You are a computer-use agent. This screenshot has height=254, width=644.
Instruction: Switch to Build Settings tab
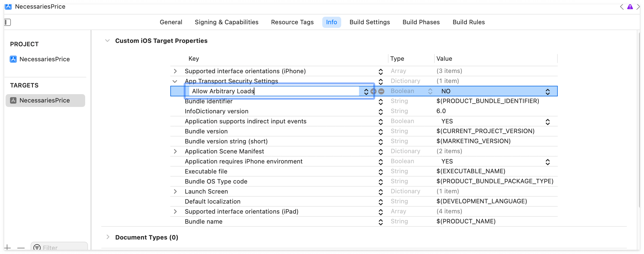pos(370,22)
